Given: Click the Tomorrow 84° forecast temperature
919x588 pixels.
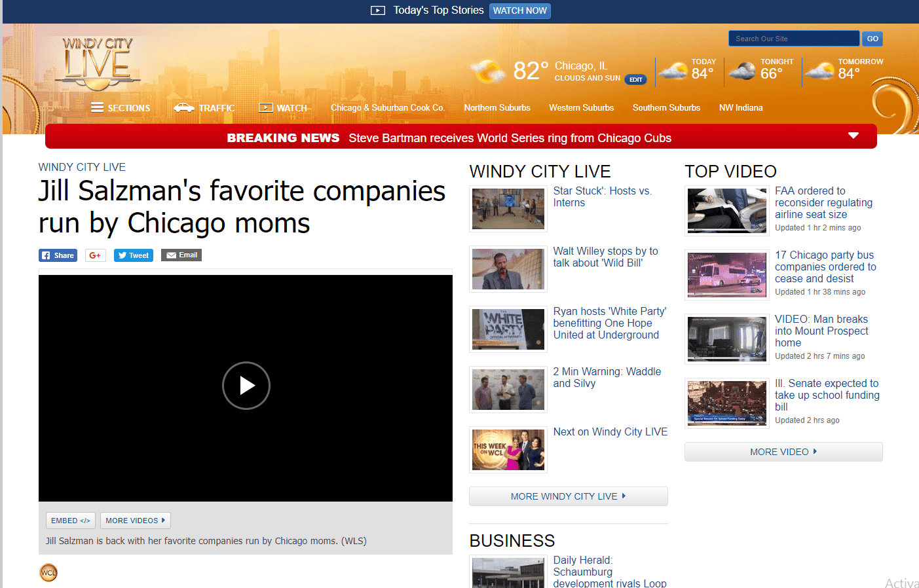Looking at the screenshot, I should pos(849,74).
